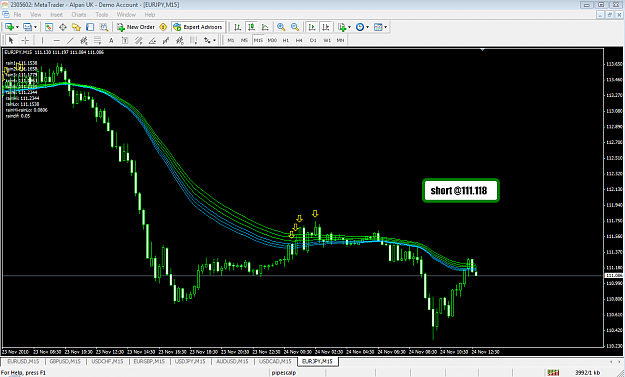Open the New Chart tool
The image size is (625, 377).
(x=9, y=27)
